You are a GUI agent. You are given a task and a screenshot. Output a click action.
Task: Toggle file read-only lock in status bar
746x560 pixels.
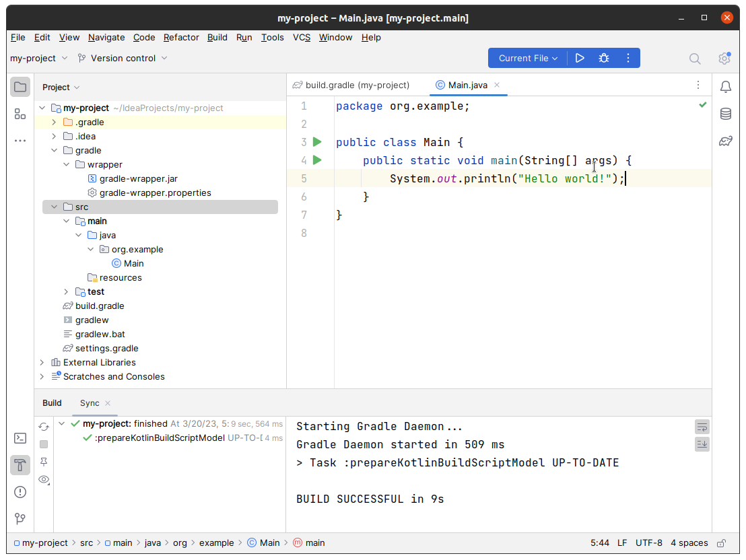coord(722,543)
